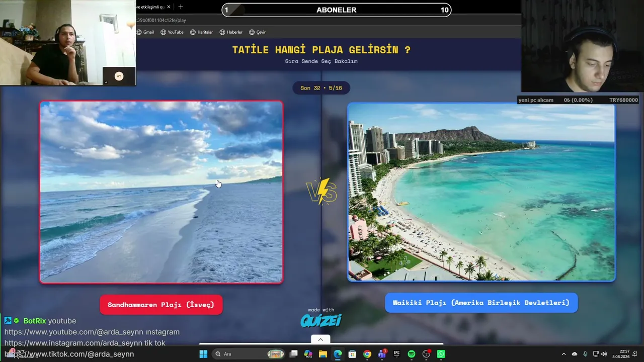Click the yeni pc alıcam donation goal bar

pos(578,100)
